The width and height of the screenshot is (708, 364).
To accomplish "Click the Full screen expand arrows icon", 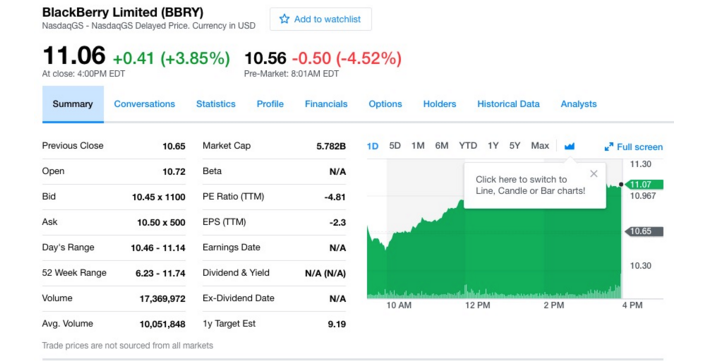I will tap(609, 147).
